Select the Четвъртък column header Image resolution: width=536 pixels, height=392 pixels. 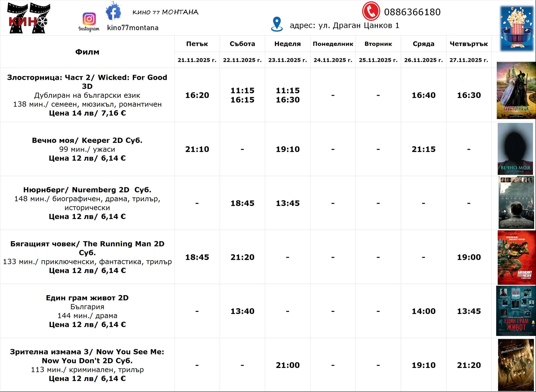[468, 44]
